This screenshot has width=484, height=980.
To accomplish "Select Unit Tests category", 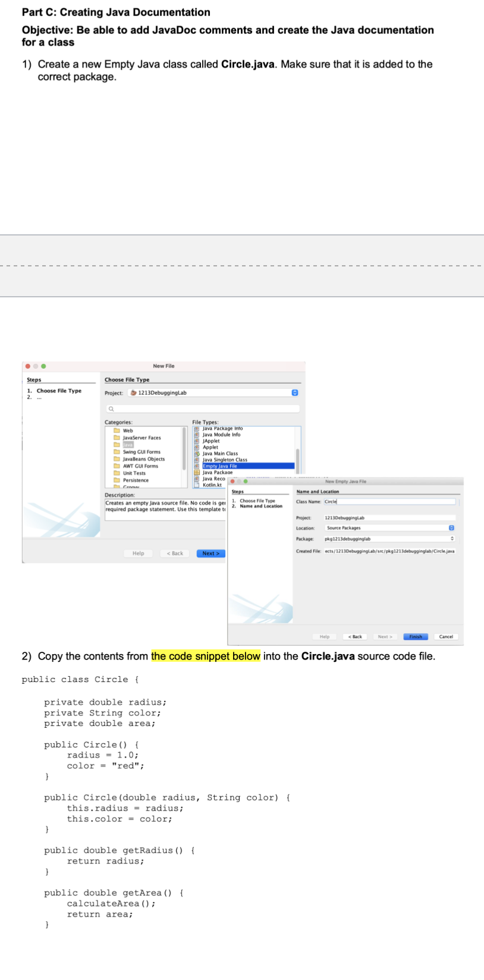I will point(130,473).
